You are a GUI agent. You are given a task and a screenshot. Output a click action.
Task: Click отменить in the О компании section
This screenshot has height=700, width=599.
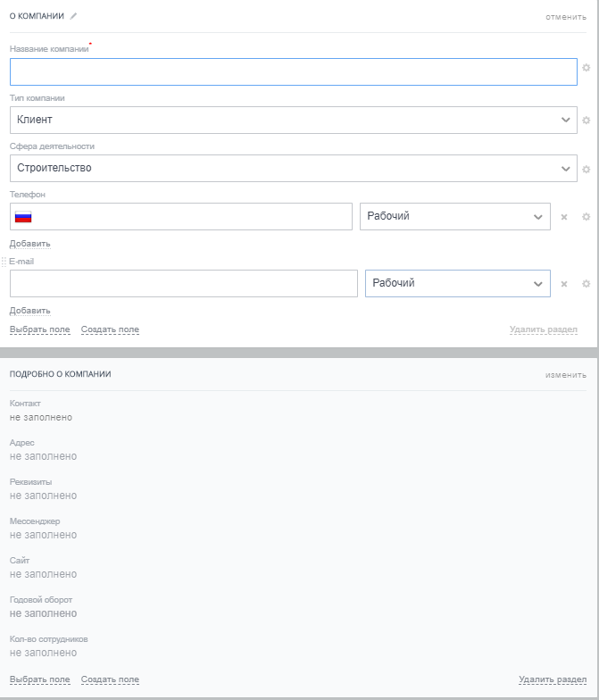[566, 16]
